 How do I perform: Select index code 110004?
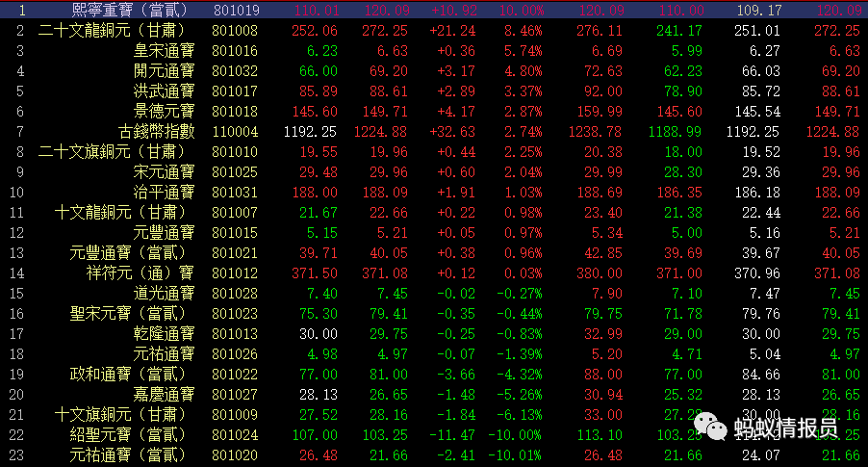tap(235, 132)
